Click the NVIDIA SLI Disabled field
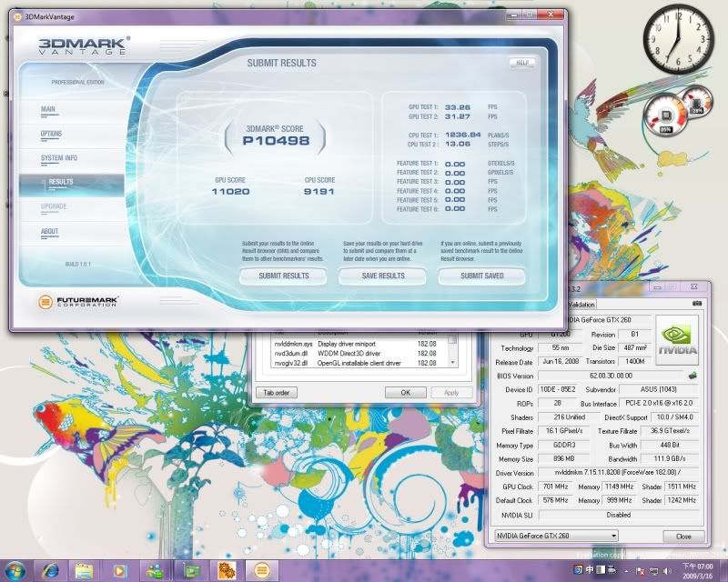Screen dimensions: 728x582 click(618, 515)
